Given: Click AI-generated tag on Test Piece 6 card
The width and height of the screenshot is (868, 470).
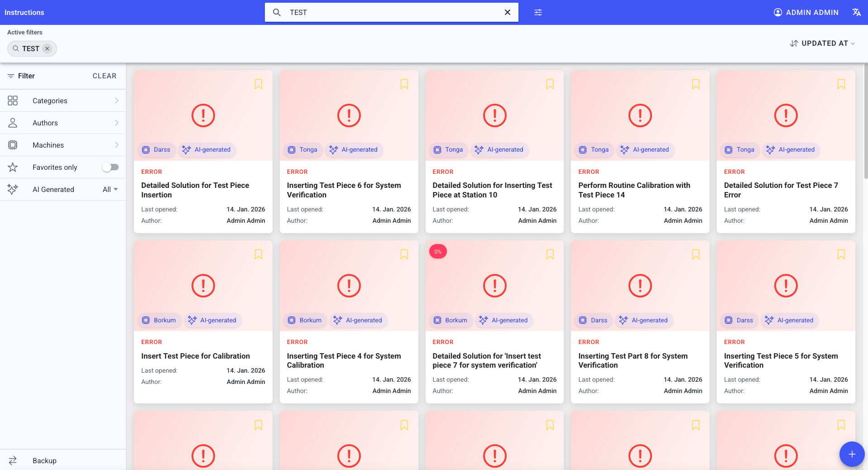Looking at the screenshot, I should click(x=354, y=150).
